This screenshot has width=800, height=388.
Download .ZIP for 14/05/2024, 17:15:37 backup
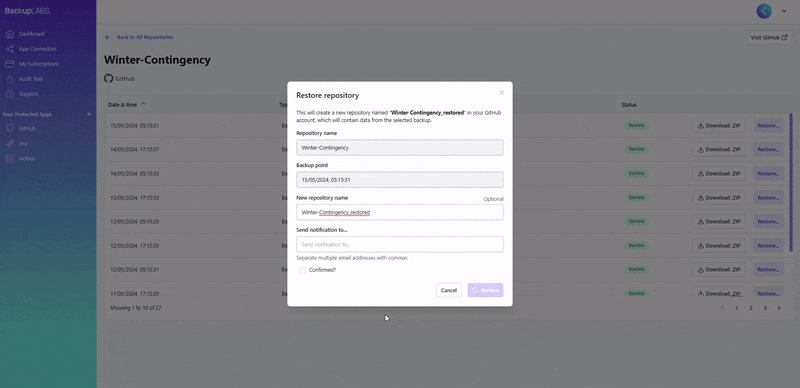coord(718,150)
